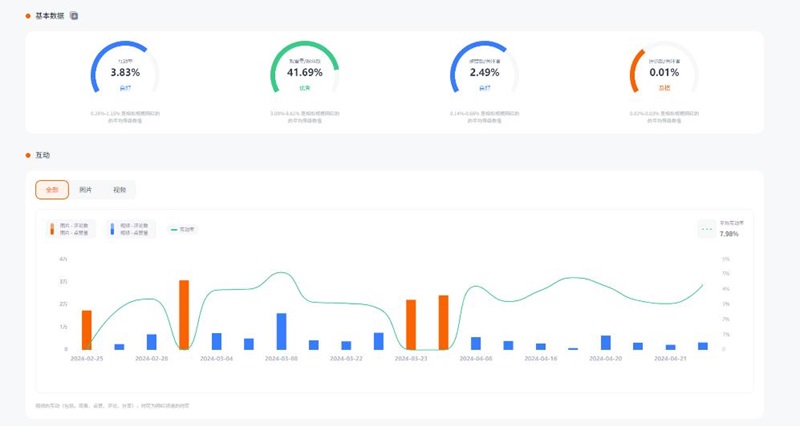Click the dashed average line icon
This screenshot has width=800, height=426.
pos(707,229)
